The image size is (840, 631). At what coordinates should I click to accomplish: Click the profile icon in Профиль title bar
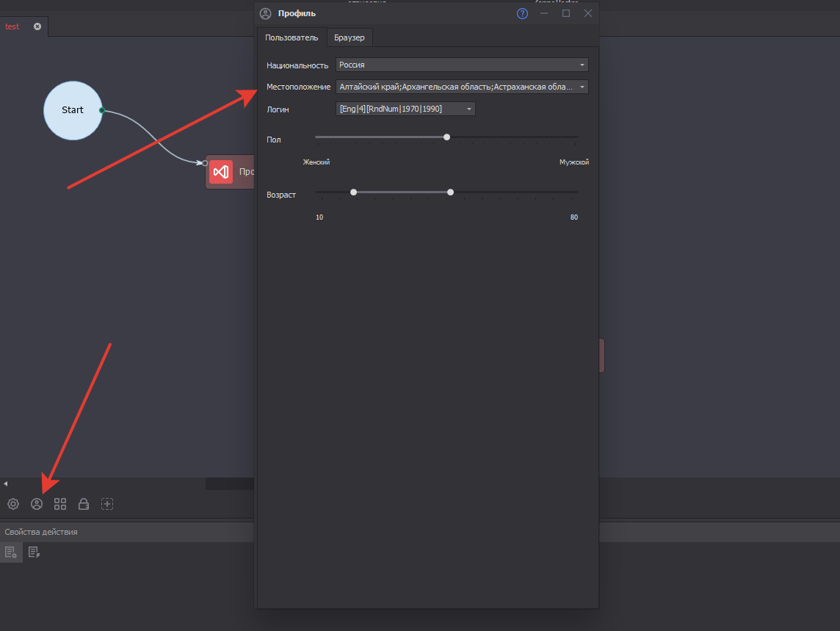265,13
